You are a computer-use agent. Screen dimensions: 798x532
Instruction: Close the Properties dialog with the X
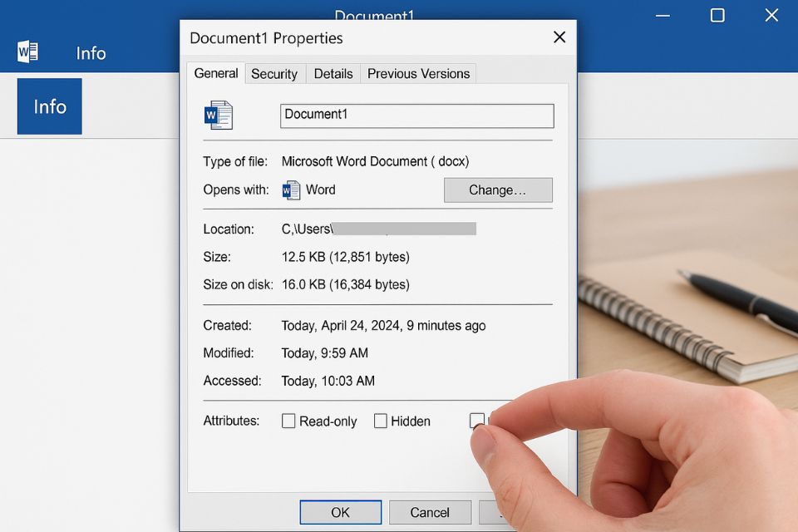tap(559, 37)
